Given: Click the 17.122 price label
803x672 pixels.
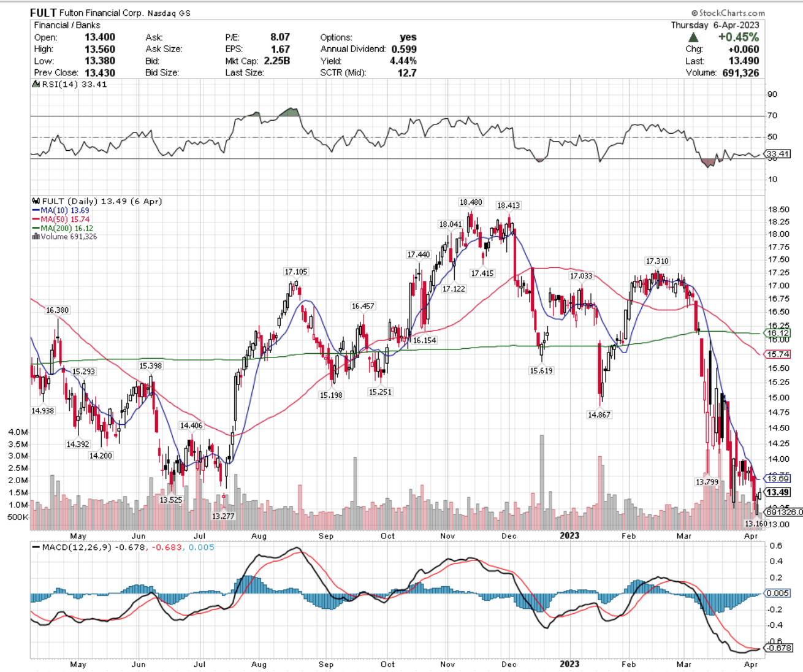Looking at the screenshot, I should point(454,289).
